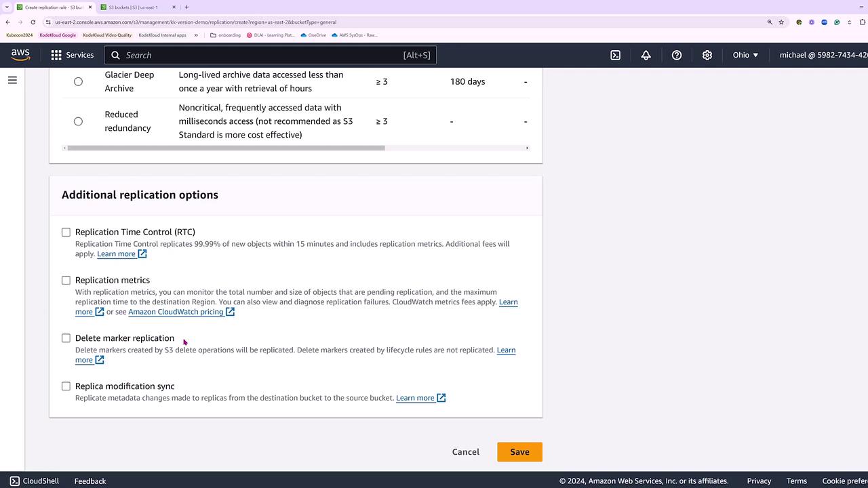Image resolution: width=868 pixels, height=488 pixels.
Task: Open the AWS SysOps bookmark
Action: tap(354, 35)
